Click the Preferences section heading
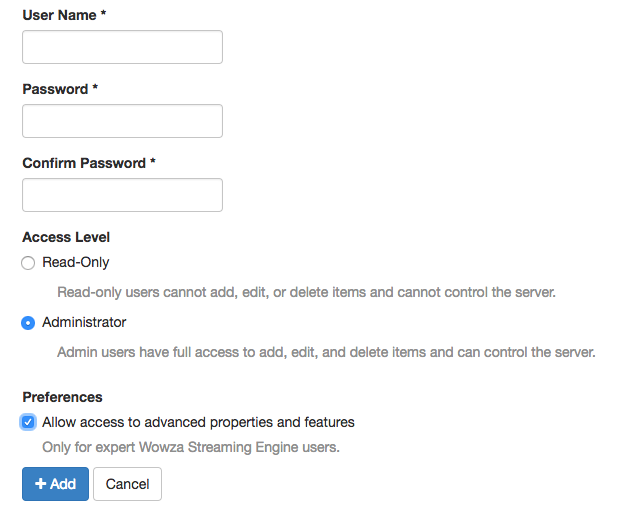 coord(62,397)
